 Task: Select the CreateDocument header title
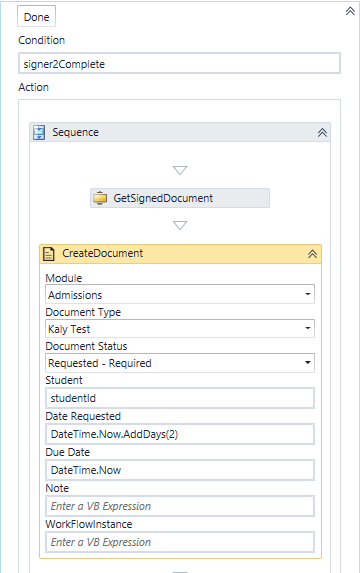102,253
